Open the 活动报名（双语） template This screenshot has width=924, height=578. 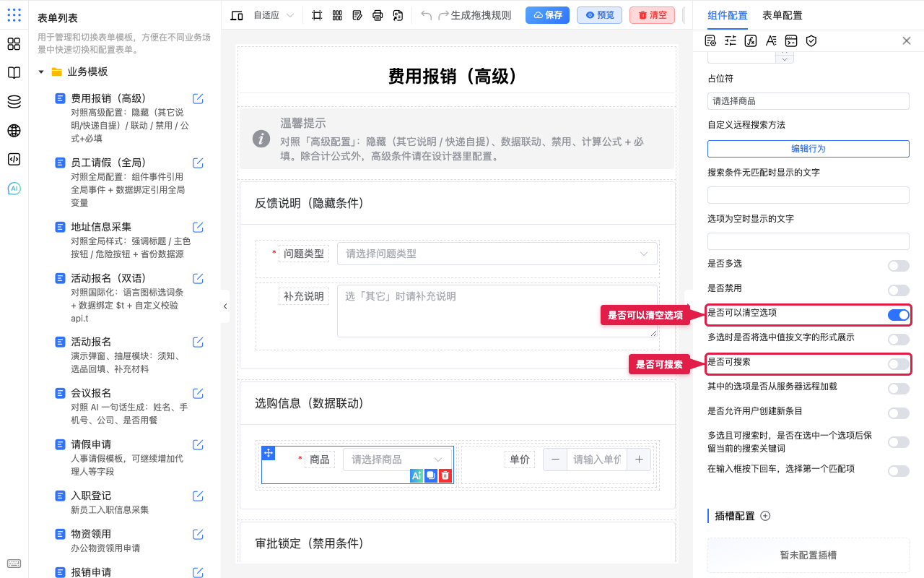point(108,278)
